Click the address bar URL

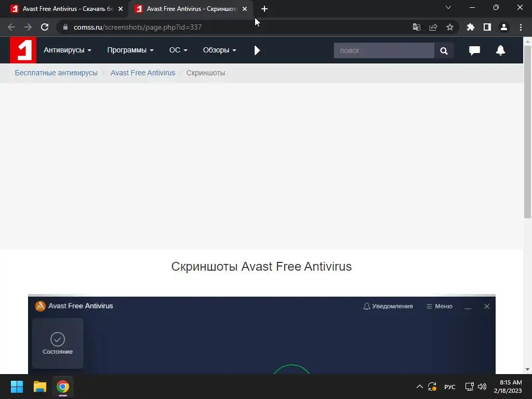138,27
